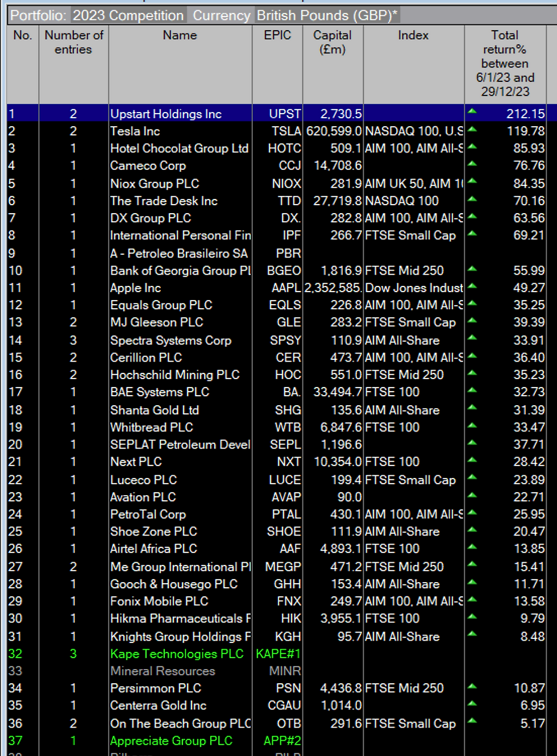Select Hikma Pharmaceuticals row
Screen dimensions: 557x756
276,618
